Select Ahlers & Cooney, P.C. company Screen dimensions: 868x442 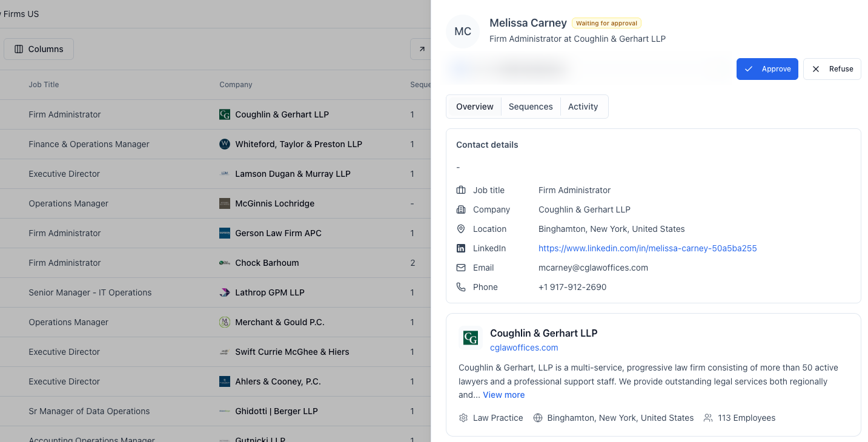click(278, 381)
